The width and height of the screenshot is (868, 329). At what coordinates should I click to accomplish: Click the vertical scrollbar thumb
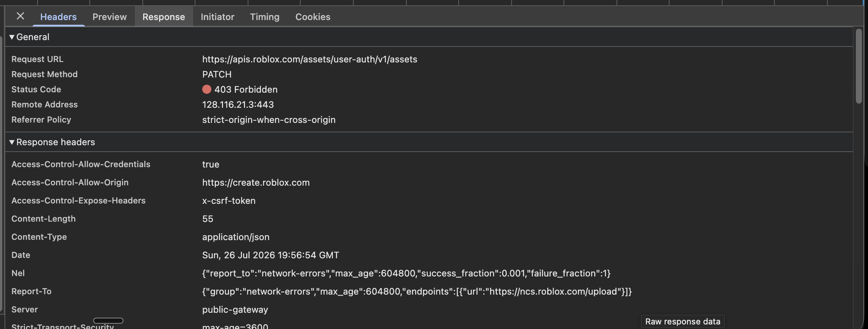click(859, 66)
